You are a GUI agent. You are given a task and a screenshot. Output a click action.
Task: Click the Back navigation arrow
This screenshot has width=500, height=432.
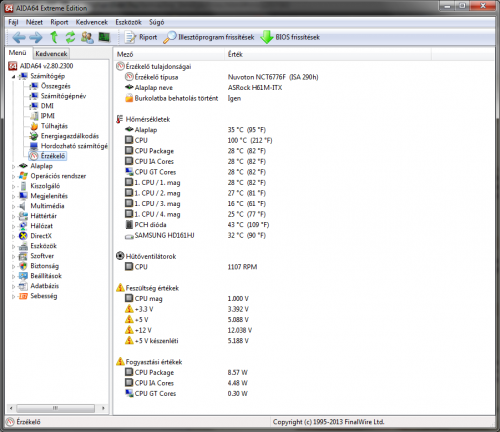19,37
